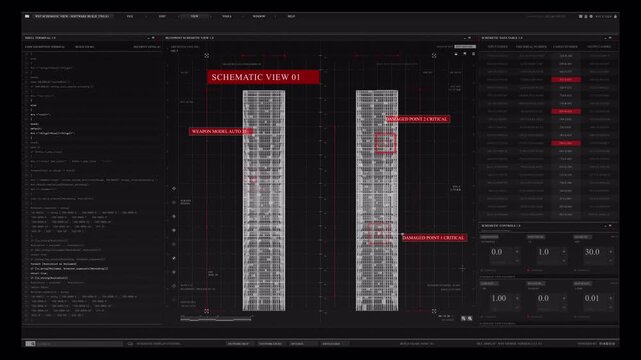Viewport: 641px width, 360px height.
Task: Click the 0.0 value left of 1.0
Action: tap(497, 252)
